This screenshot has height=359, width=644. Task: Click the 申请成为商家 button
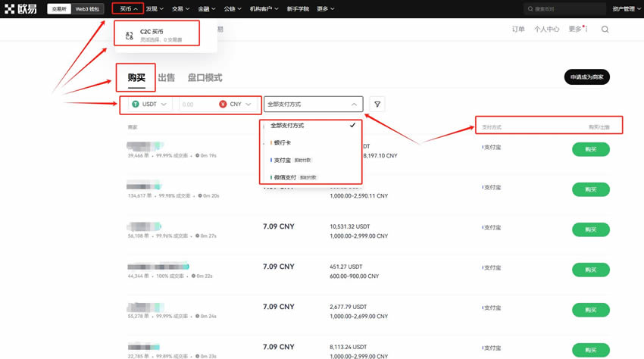[x=586, y=77]
